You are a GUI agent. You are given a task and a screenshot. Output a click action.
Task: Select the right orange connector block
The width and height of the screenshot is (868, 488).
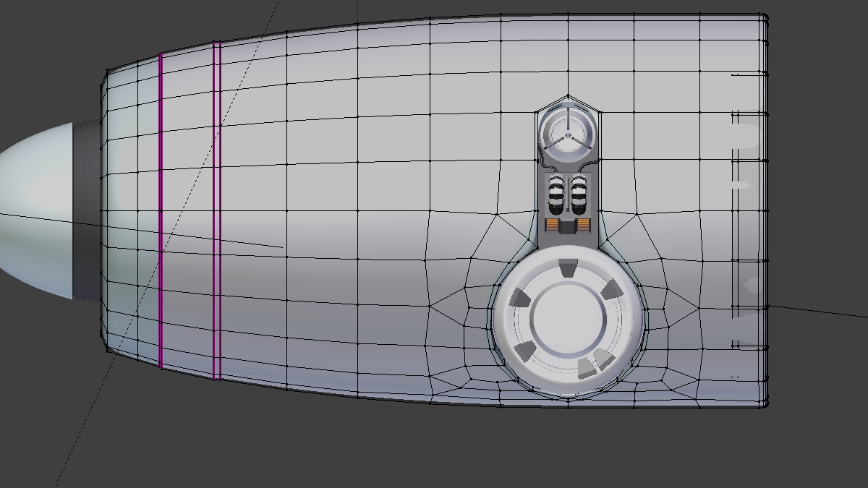(584, 226)
